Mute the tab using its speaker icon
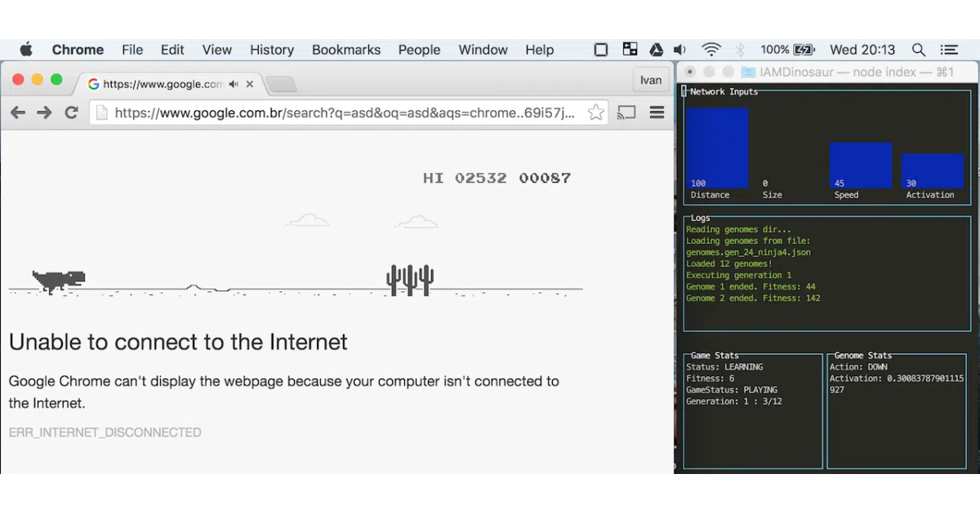Screen dimensions: 980x514 (x=234, y=84)
